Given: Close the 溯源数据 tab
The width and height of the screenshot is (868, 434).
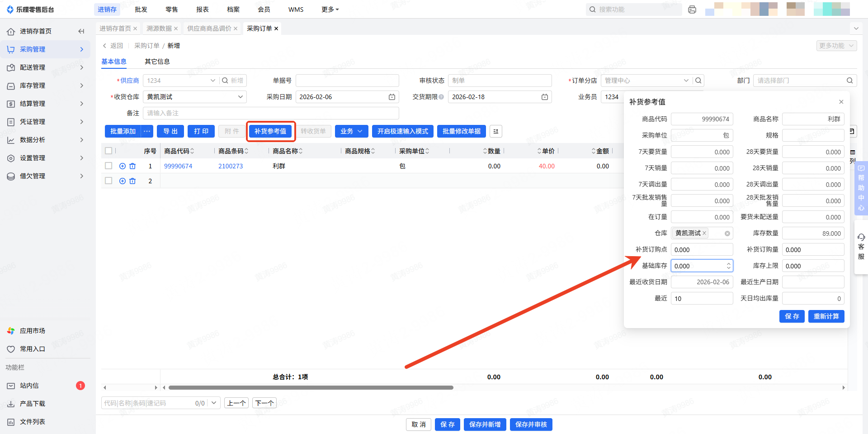Looking at the screenshot, I should pos(176,29).
